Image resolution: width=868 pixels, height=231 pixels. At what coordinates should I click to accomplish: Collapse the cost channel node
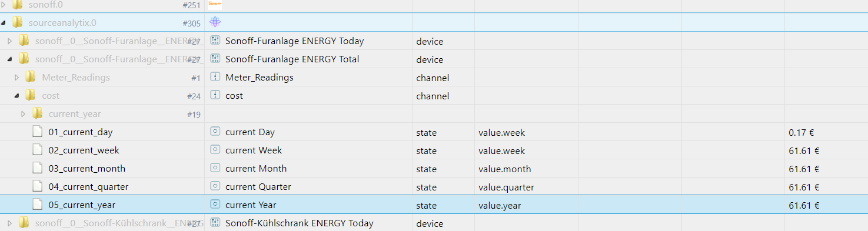(x=16, y=96)
